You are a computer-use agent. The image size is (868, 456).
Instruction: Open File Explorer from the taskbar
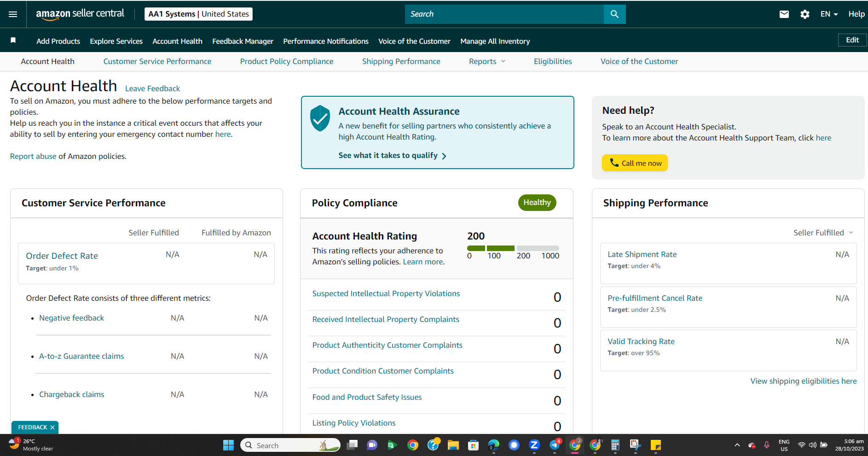453,445
